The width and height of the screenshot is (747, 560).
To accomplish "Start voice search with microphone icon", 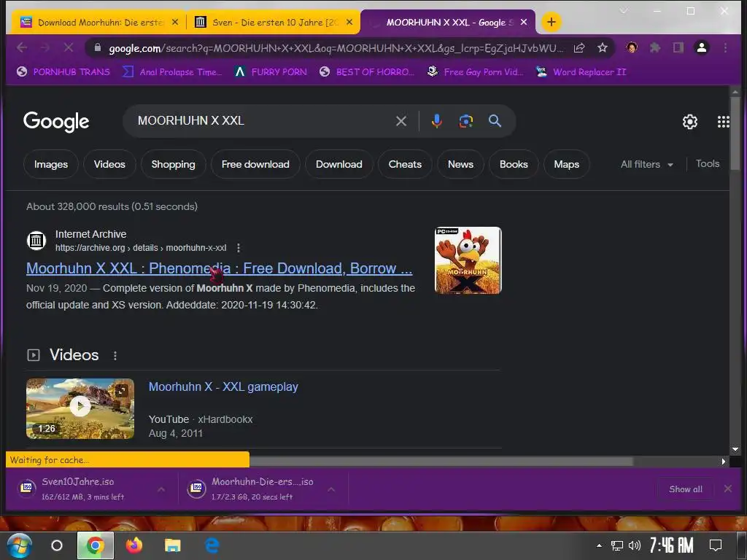I will (x=436, y=121).
